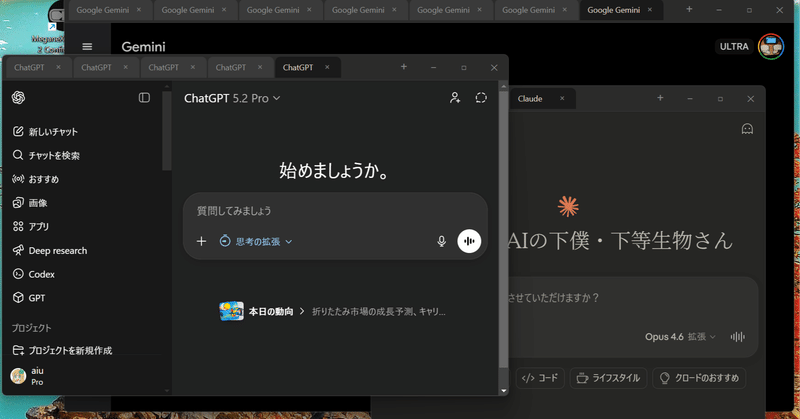Open a new tab in the Claude window
Viewport: 800px width, 419px height.
click(660, 98)
